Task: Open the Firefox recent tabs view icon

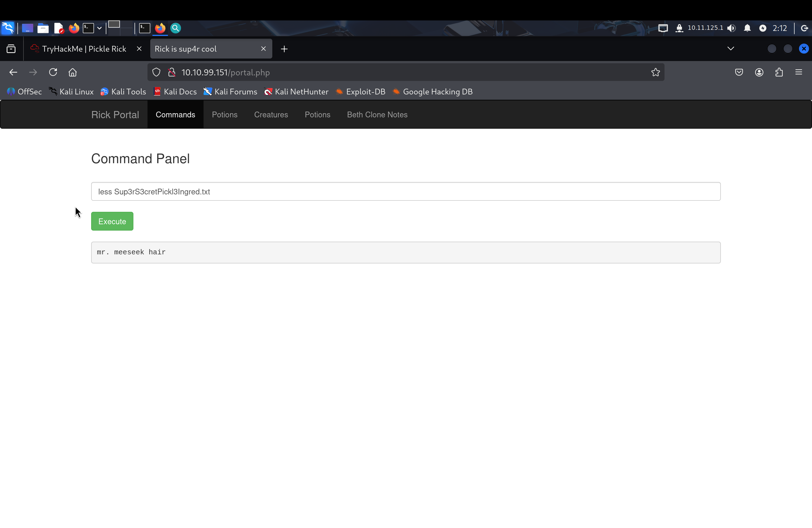Action: coord(11,49)
